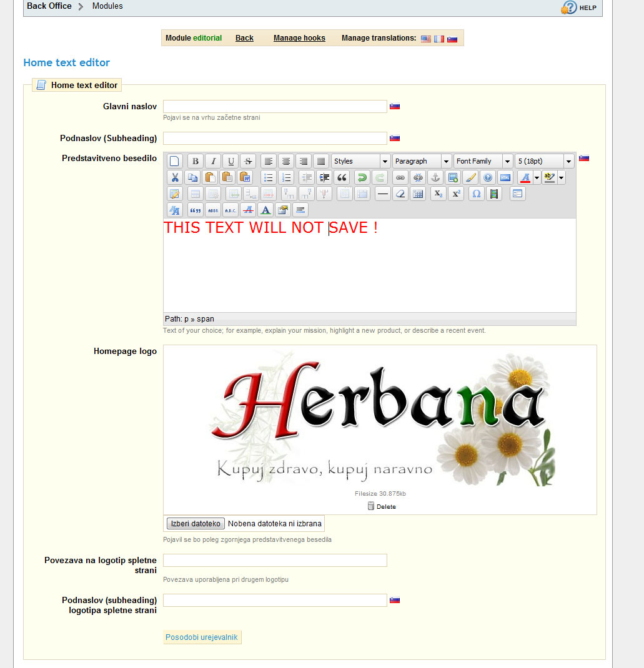The height and width of the screenshot is (668, 644).
Task: Toggle subscript formatting
Action: [x=438, y=194]
